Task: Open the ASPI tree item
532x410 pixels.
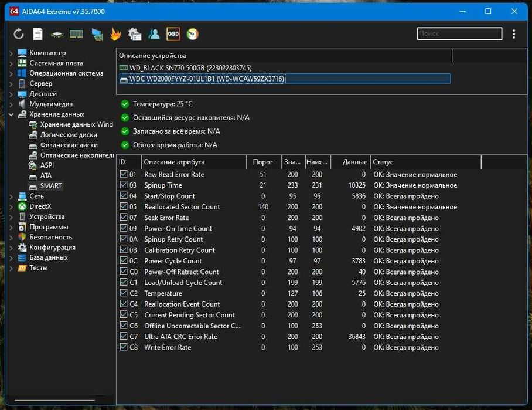Action: pyautogui.click(x=42, y=165)
